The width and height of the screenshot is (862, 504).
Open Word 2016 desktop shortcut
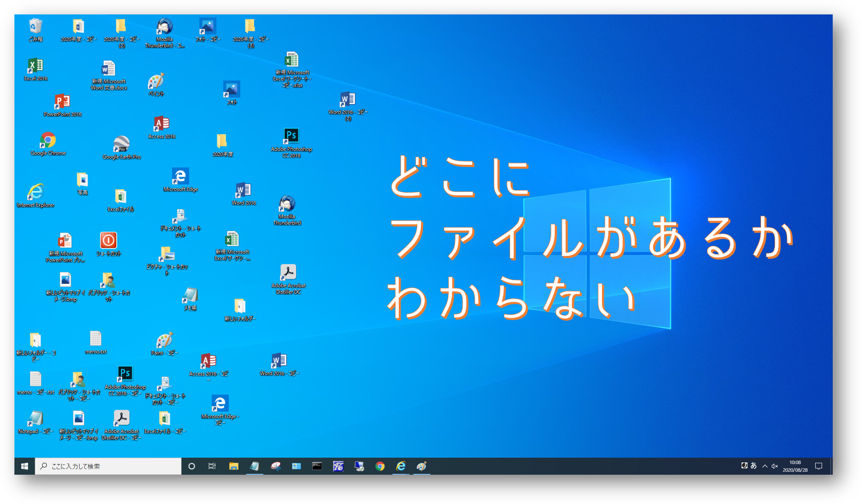tap(243, 193)
